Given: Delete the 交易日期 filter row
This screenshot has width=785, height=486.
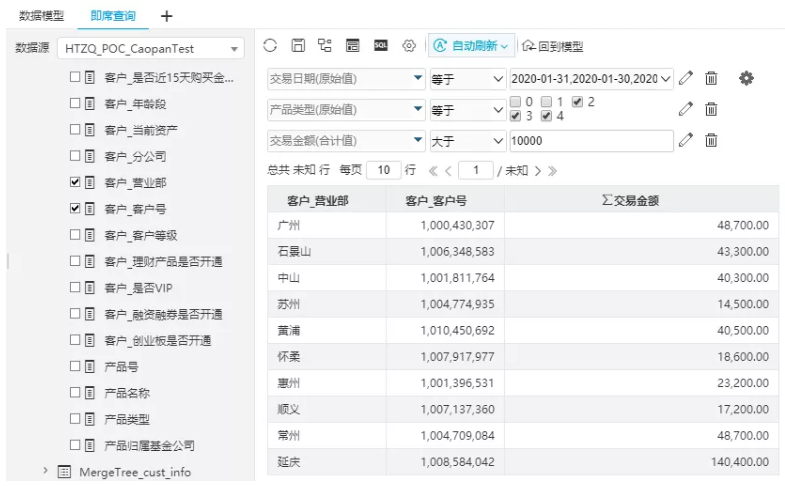Looking at the screenshot, I should coord(711,78).
